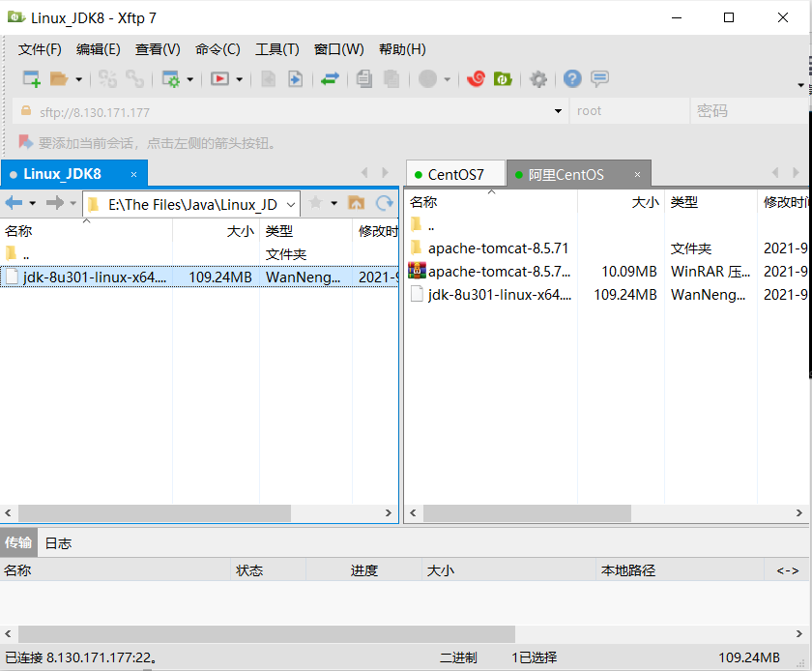Screen dimensions: 812x671
Task: Expand back button history dropdown
Action: pyautogui.click(x=33, y=203)
